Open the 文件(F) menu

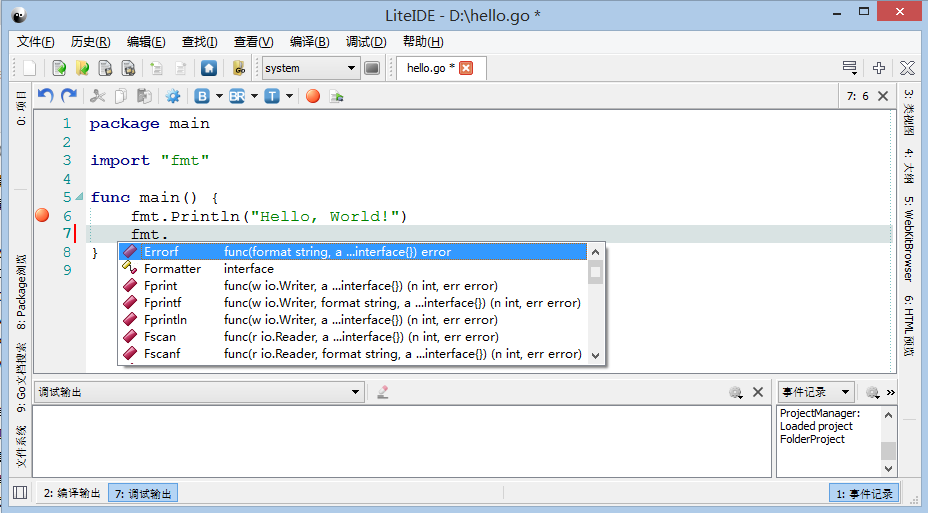(36, 41)
